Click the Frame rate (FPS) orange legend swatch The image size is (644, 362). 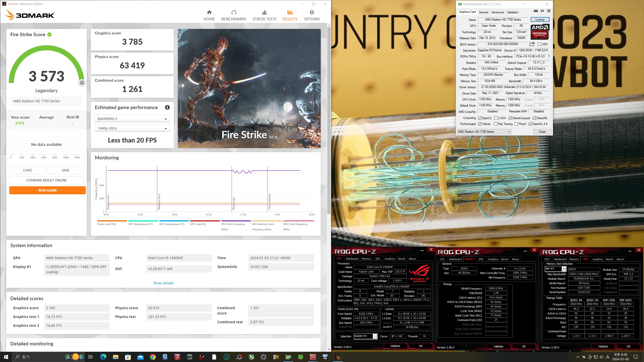[x=112, y=221]
